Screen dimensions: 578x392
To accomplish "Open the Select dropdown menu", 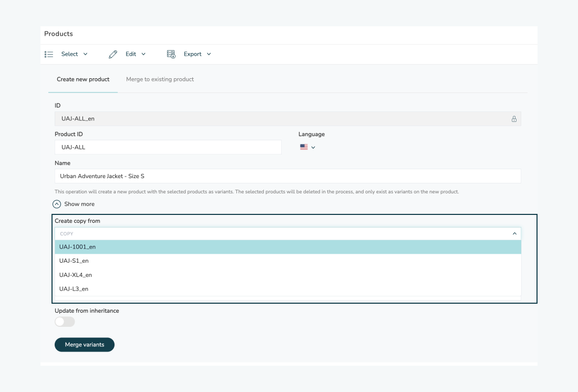I will [x=74, y=54].
